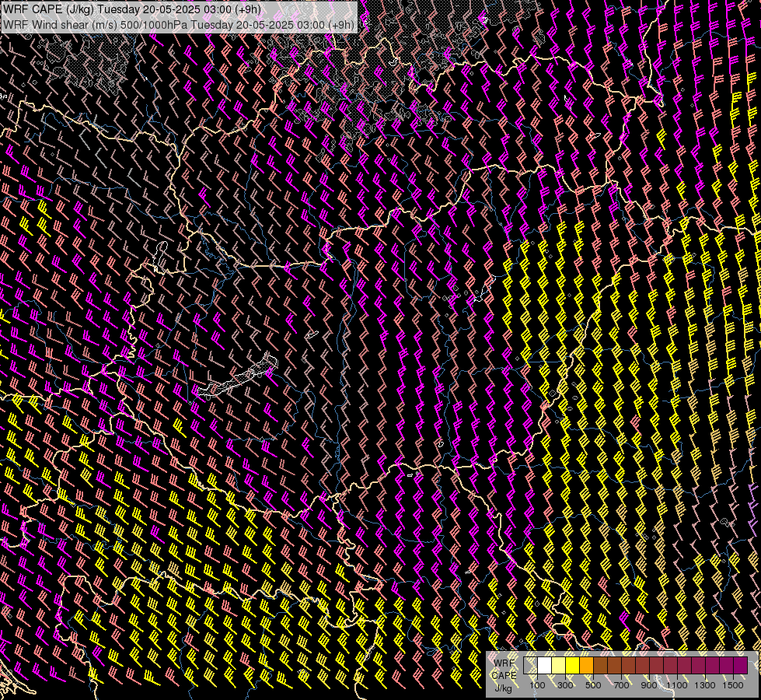Click the legend value 900

point(649,685)
